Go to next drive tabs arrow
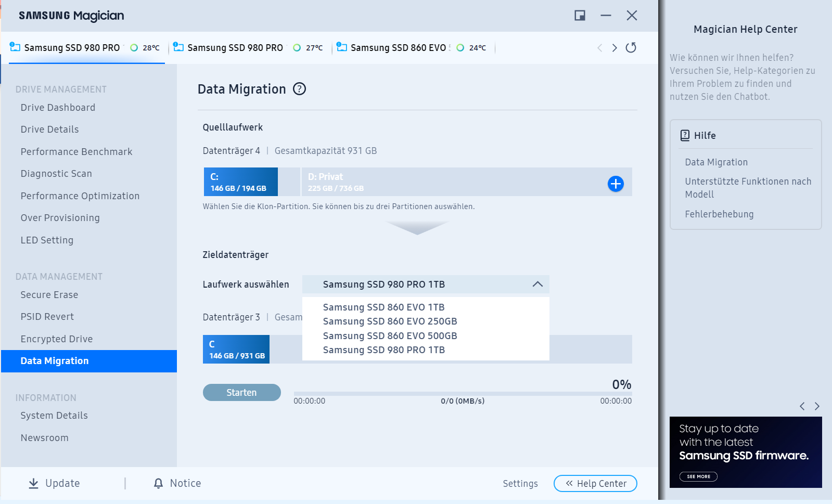Image resolution: width=832 pixels, height=504 pixels. coord(615,48)
